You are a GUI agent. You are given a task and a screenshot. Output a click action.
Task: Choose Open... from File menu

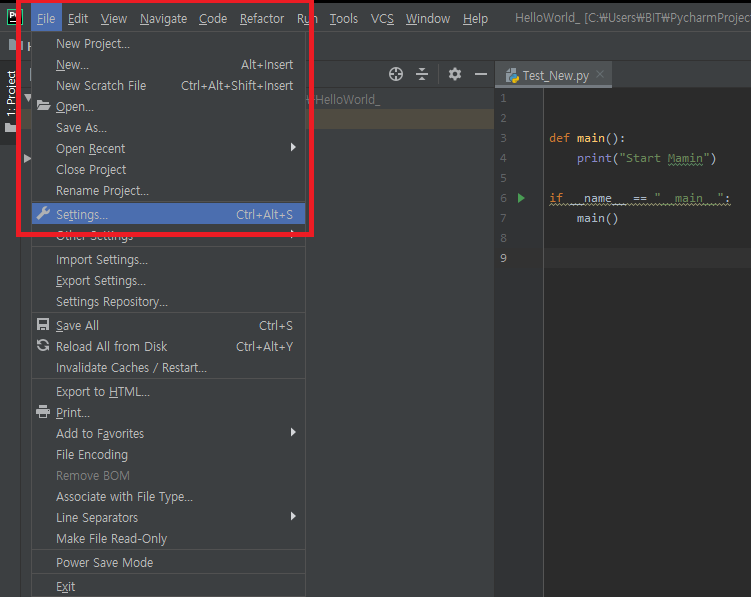click(x=168, y=107)
